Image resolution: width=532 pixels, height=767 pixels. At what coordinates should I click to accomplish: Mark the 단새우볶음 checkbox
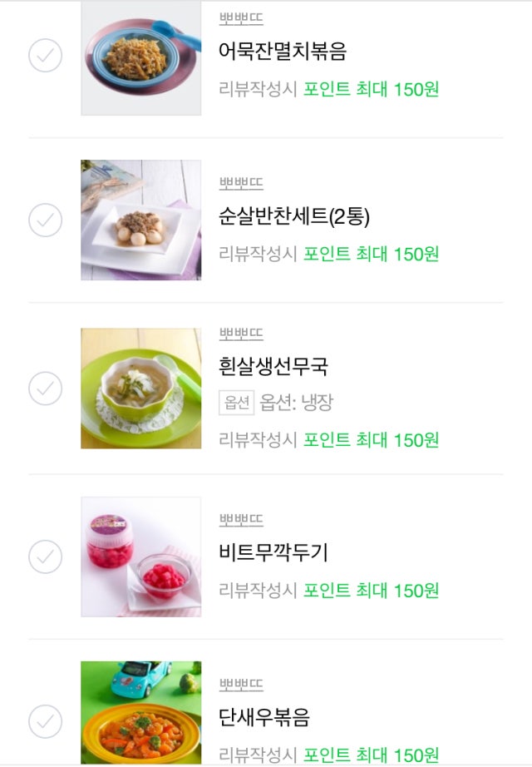[46, 720]
